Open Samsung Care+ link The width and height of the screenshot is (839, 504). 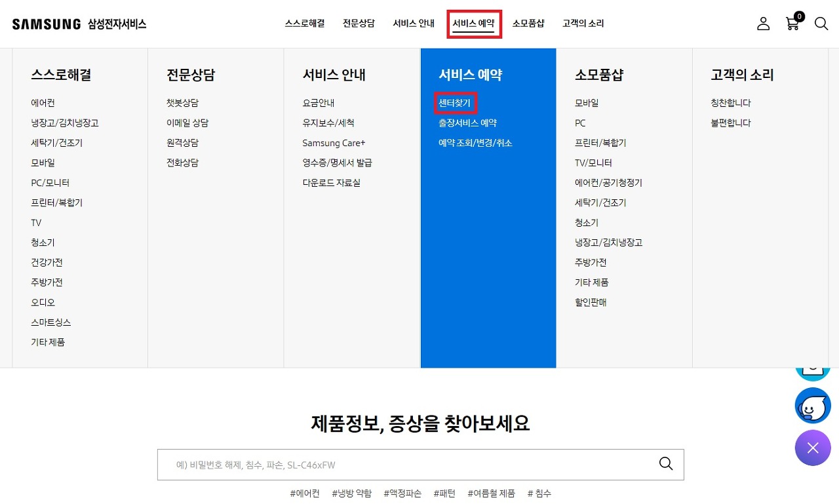[x=334, y=143]
